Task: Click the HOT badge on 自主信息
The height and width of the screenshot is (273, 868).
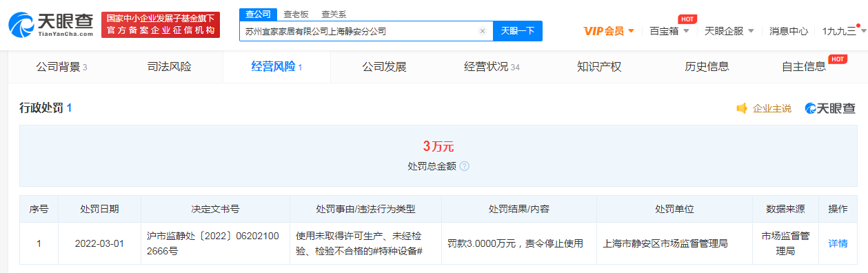Action: pyautogui.click(x=838, y=59)
